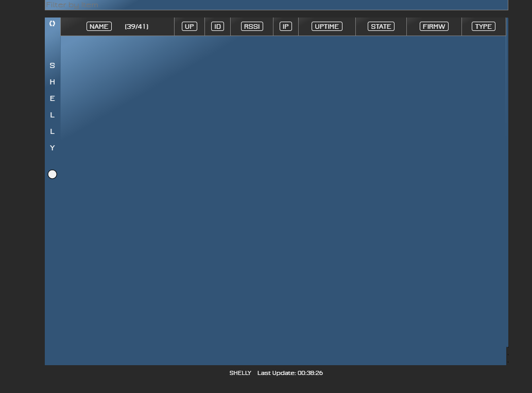Click the IP column header
Screen dimensions: 532x393
[285, 26]
